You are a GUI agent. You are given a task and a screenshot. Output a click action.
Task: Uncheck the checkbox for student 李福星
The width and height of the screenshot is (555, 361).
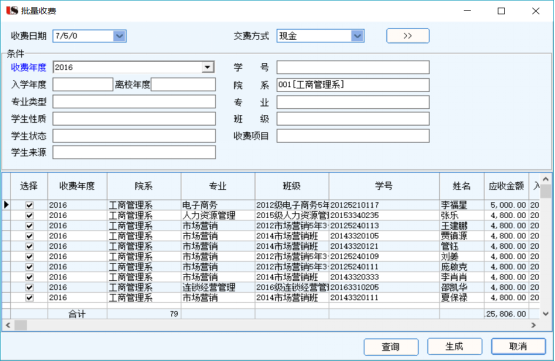point(29,205)
